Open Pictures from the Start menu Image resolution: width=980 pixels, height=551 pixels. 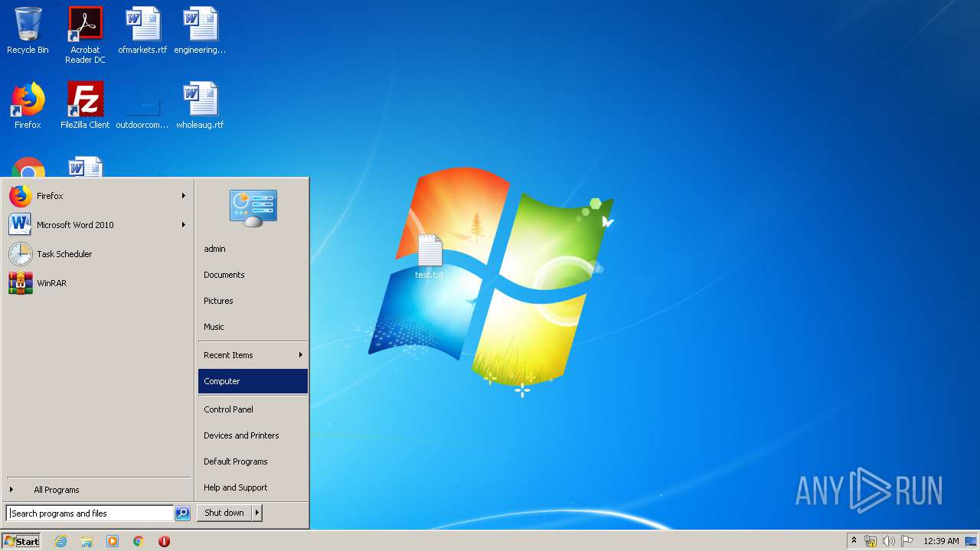point(253,301)
